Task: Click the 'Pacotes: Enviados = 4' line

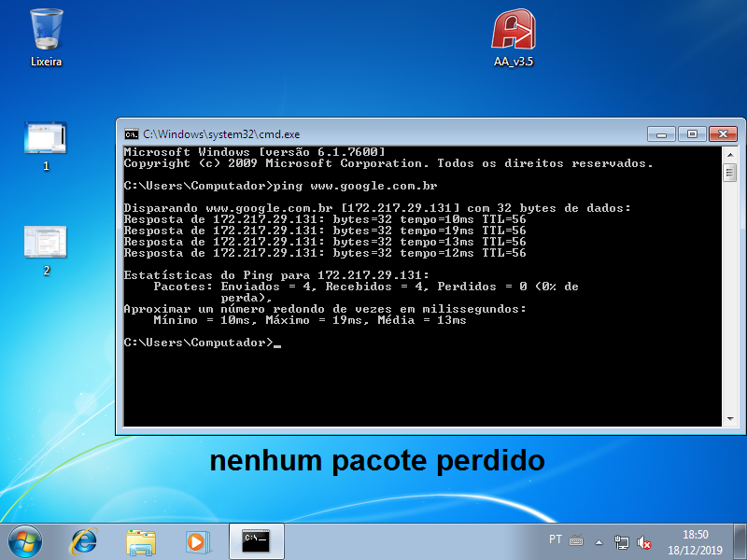Action: [366, 287]
